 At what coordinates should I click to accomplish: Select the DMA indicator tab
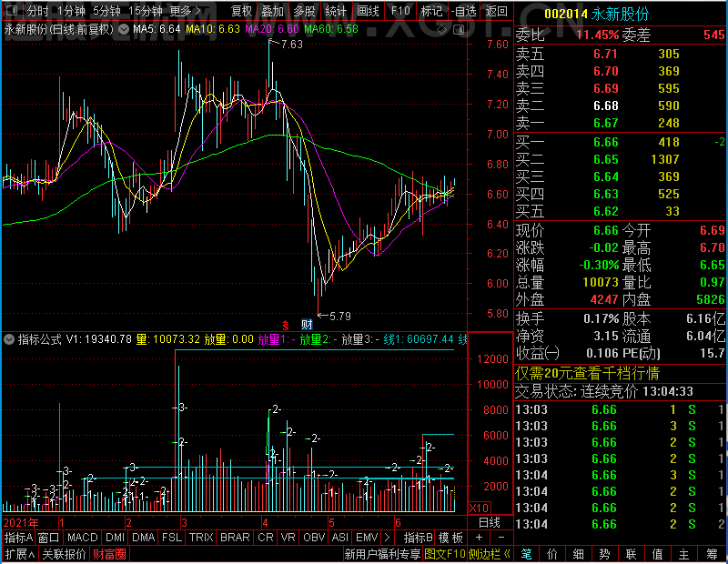(x=144, y=538)
